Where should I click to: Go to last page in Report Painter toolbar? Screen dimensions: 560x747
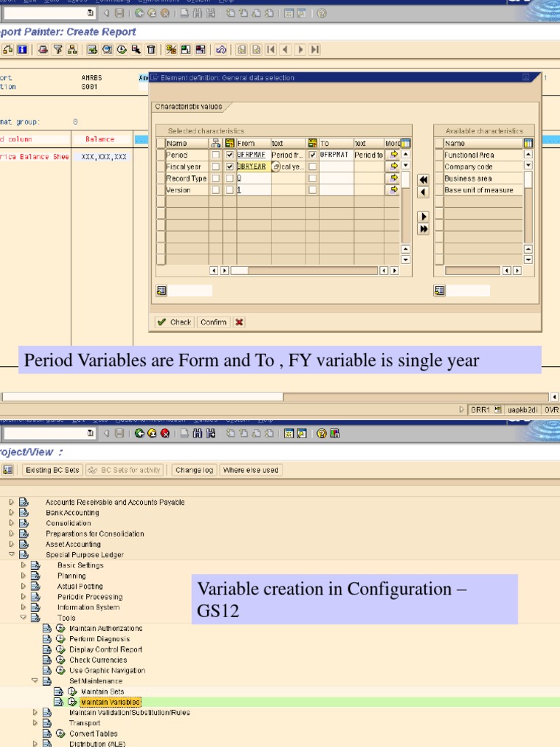coord(315,50)
